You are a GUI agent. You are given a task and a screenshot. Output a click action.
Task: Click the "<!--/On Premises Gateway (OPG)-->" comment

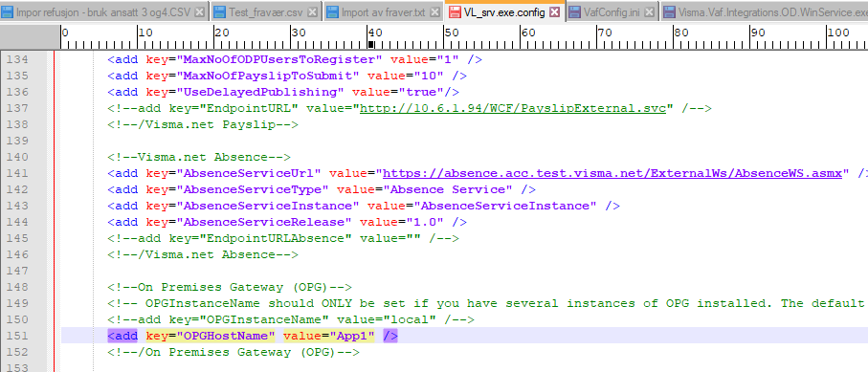click(234, 352)
